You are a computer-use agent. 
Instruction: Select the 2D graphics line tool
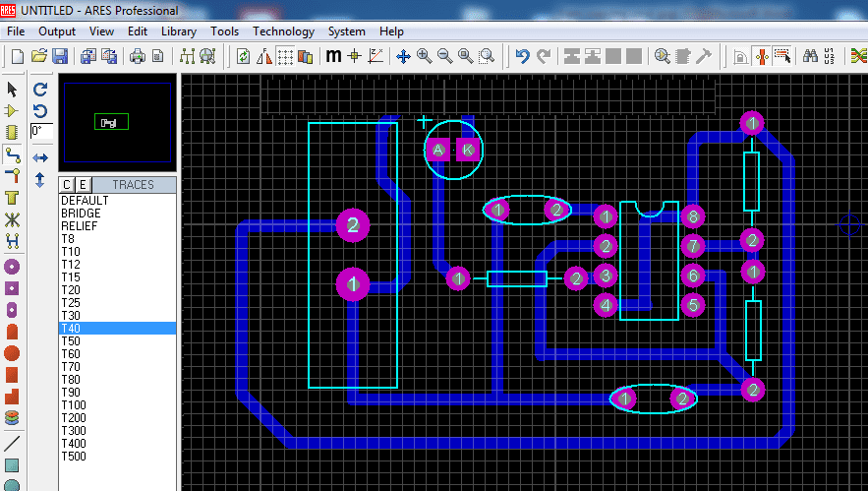pyautogui.click(x=12, y=444)
